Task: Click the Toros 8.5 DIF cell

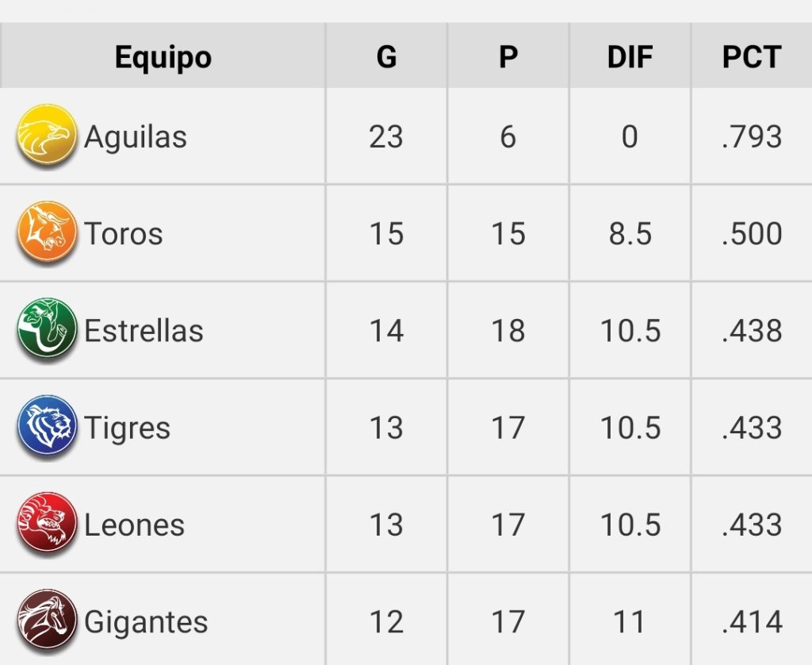Action: tap(630, 233)
